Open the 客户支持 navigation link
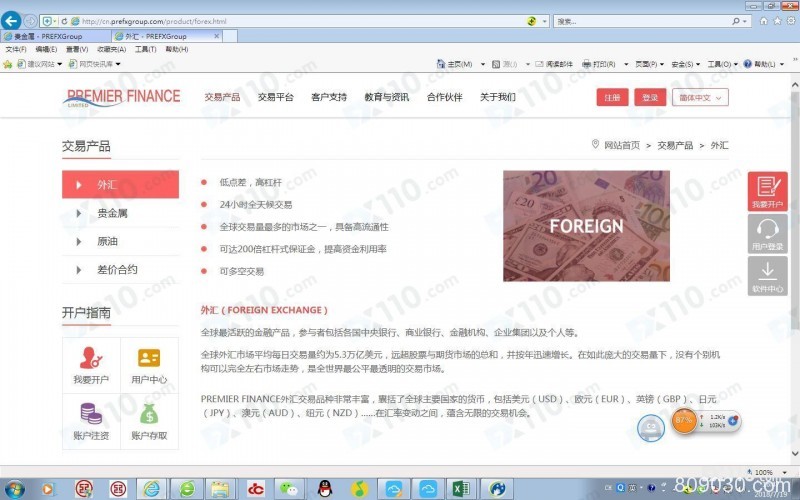Image resolution: width=800 pixels, height=500 pixels. pos(329,97)
